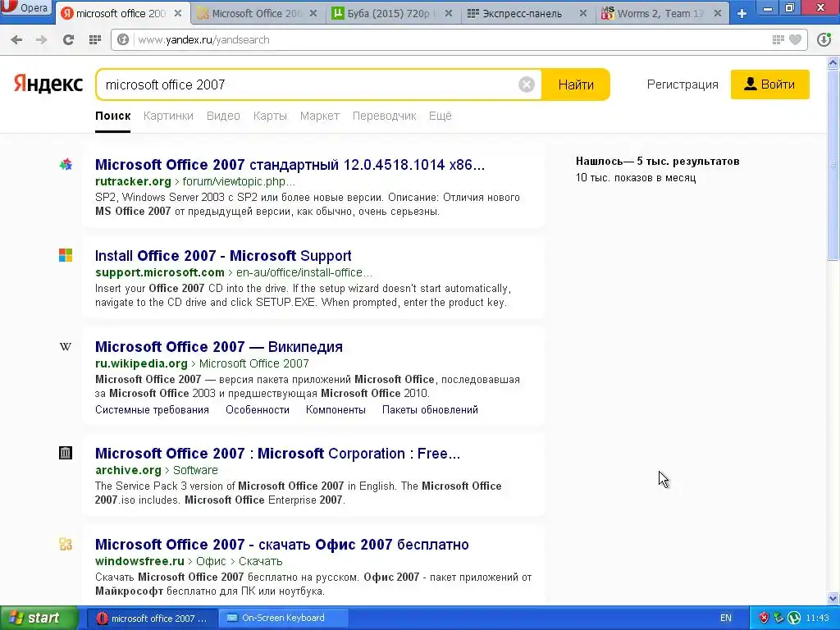Image resolution: width=840 pixels, height=630 pixels.
Task: Click the archive.org favicon
Action: [66, 453]
